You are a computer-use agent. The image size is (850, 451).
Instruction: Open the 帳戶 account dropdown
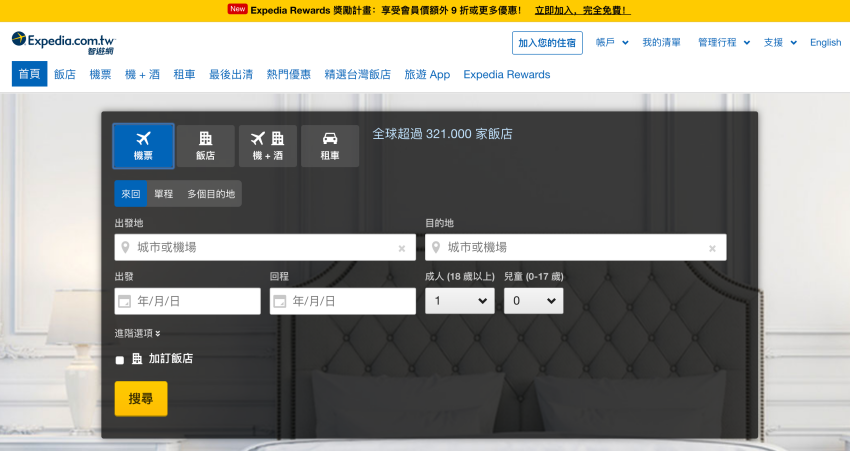tap(612, 42)
